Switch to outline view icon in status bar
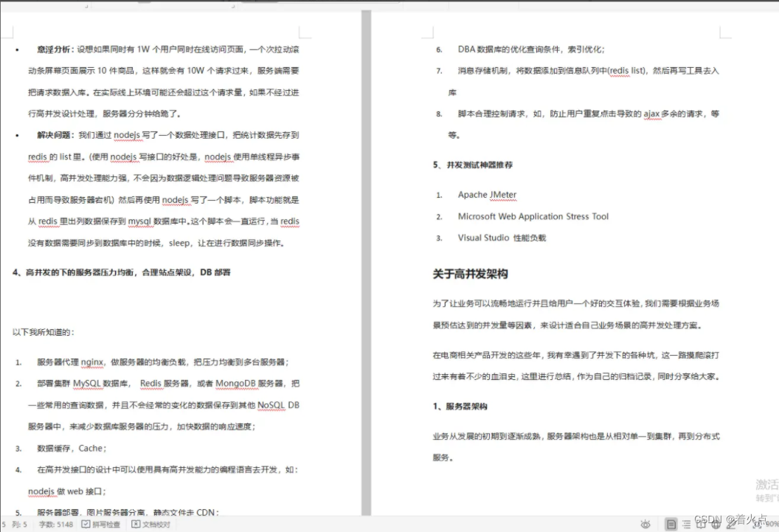 coord(686,524)
